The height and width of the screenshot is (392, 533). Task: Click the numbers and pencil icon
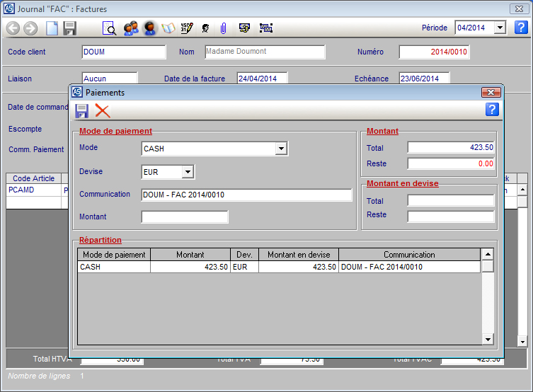(x=186, y=28)
